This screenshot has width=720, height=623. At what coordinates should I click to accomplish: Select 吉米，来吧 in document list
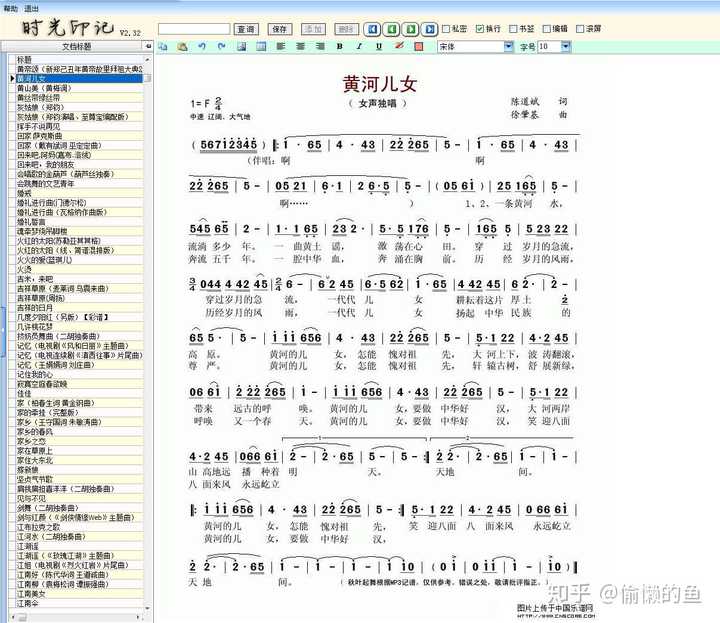pyautogui.click(x=80, y=279)
